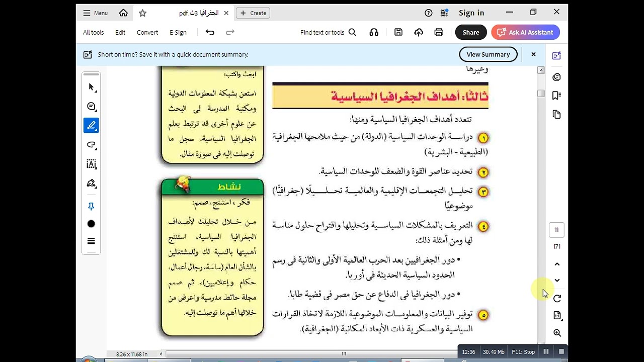Toggle the pin toolbar icon
This screenshot has width=644, height=362.
pyautogui.click(x=91, y=207)
